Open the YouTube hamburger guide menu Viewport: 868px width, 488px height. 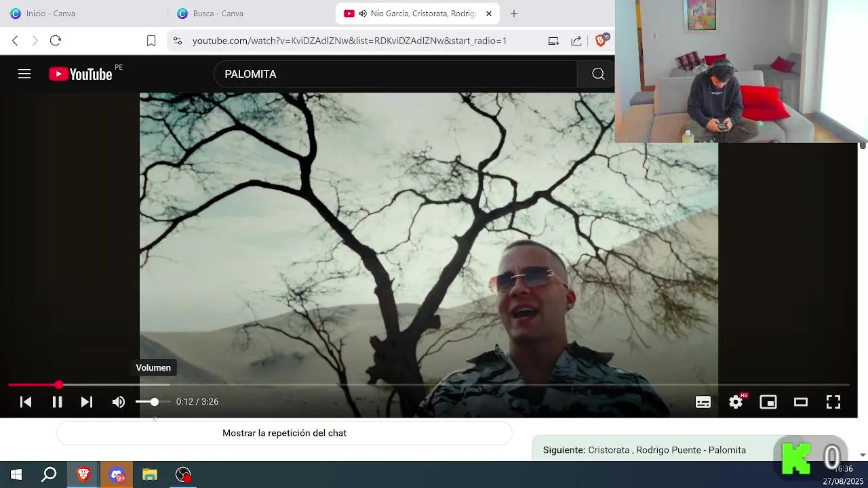pyautogui.click(x=24, y=74)
